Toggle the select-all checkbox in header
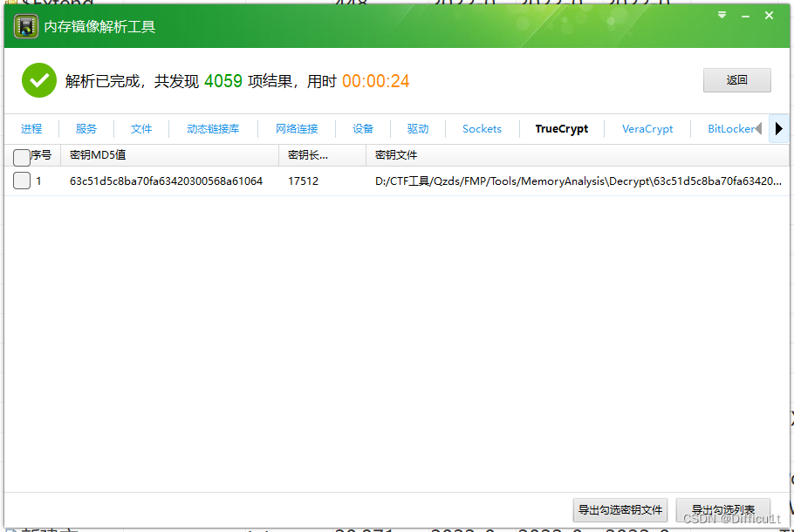The height and width of the screenshot is (532, 794). tap(22, 158)
